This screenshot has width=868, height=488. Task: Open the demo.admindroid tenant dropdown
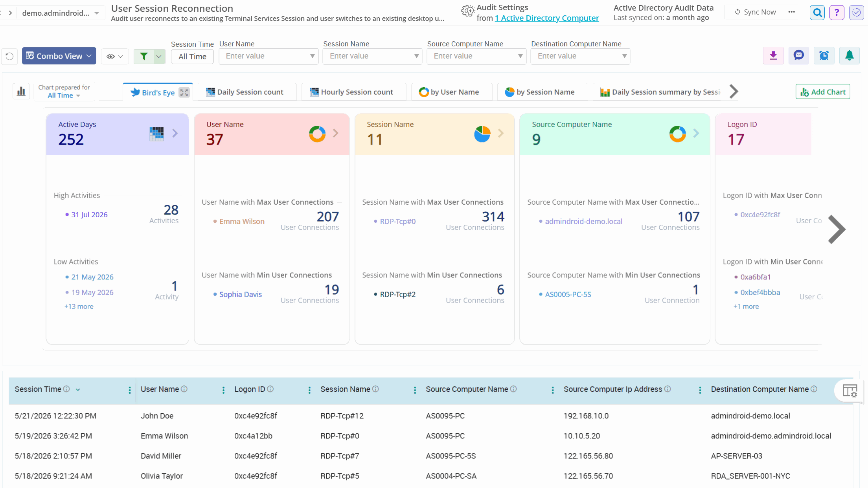pos(61,13)
